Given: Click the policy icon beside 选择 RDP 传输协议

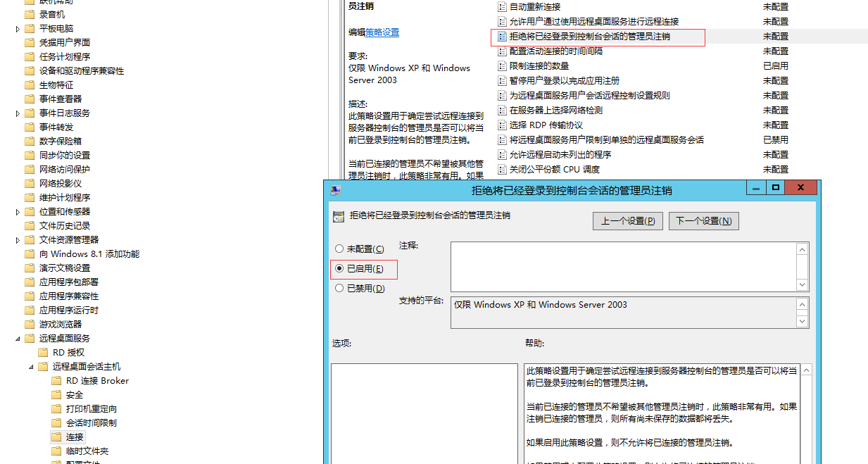Looking at the screenshot, I should pyautogui.click(x=502, y=125).
